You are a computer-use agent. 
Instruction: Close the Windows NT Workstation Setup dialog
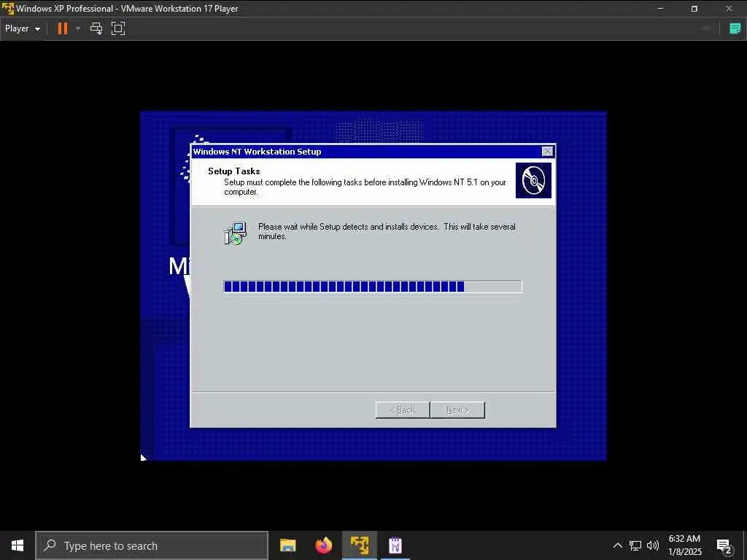click(x=547, y=152)
